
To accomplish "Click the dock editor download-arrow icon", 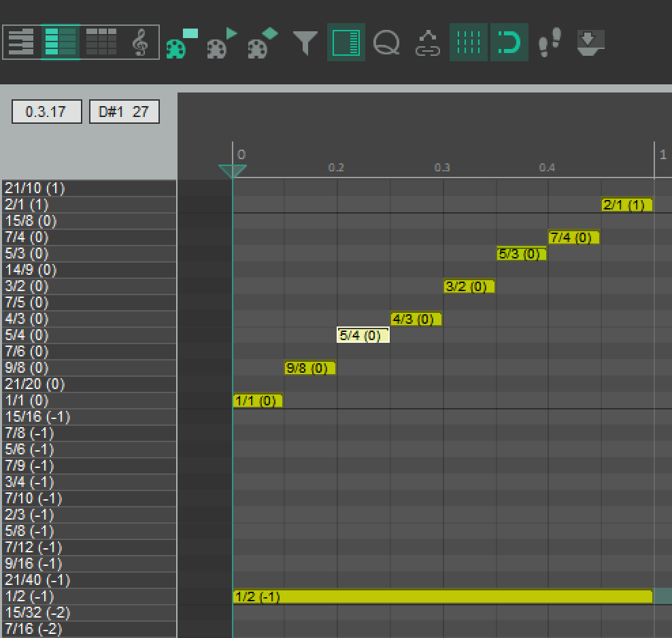I will (590, 43).
